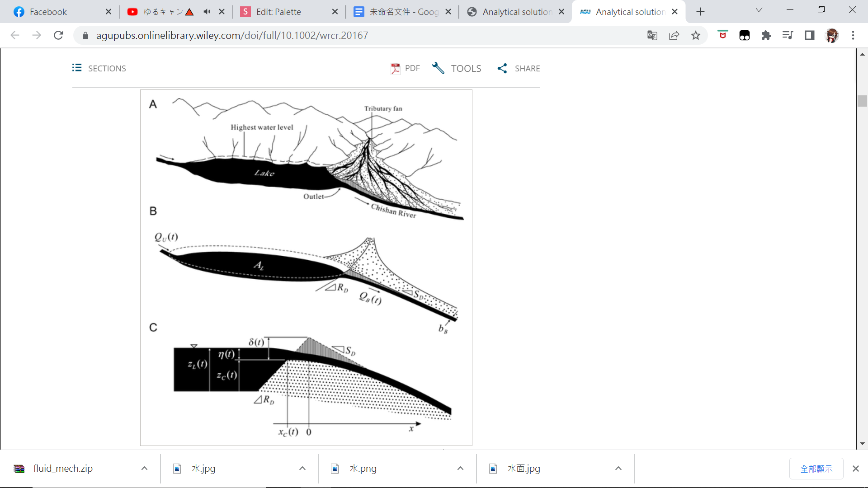Open options chevron for fluid_mech.zip download

coord(144,469)
